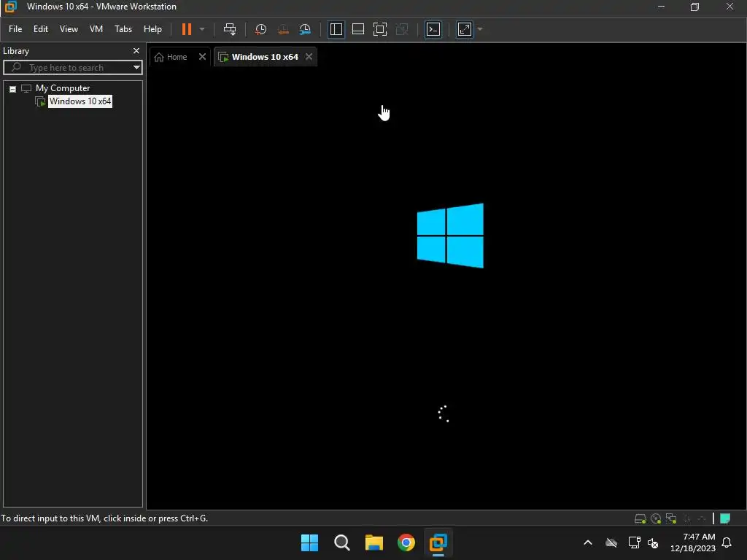The height and width of the screenshot is (560, 747).
Task: Open the Help menu
Action: click(x=152, y=29)
